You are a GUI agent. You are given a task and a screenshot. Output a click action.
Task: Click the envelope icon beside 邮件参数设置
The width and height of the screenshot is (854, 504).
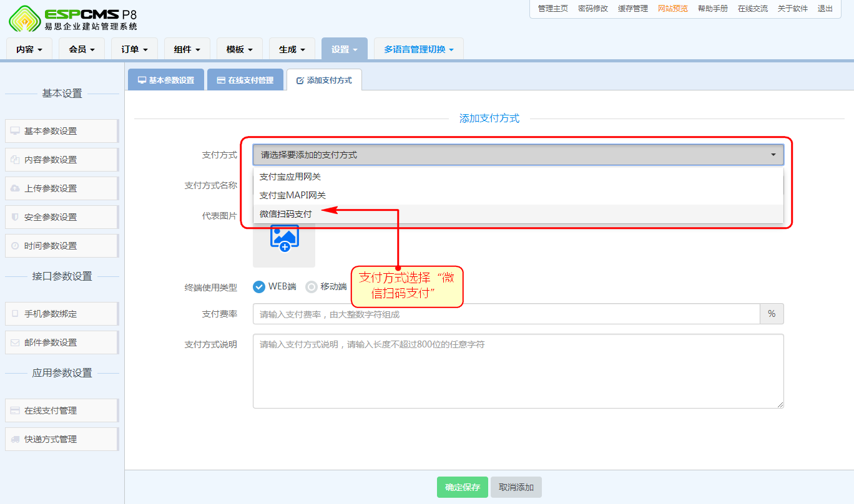coord(15,342)
